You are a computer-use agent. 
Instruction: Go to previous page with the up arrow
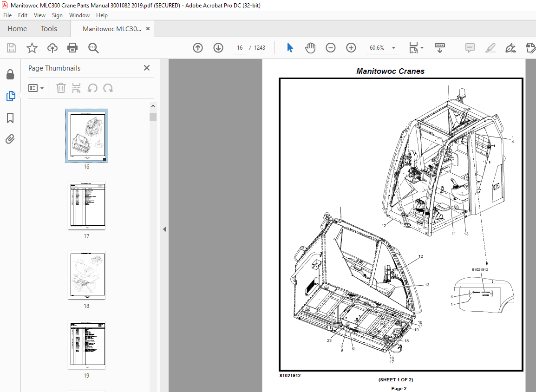coord(198,48)
